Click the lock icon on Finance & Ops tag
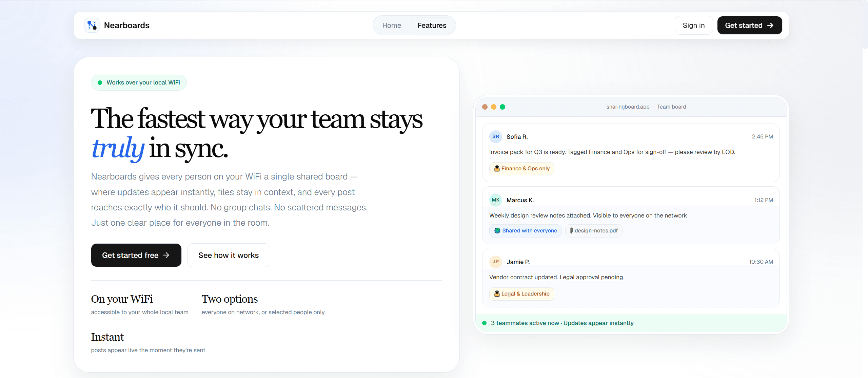868x378 pixels. point(497,169)
